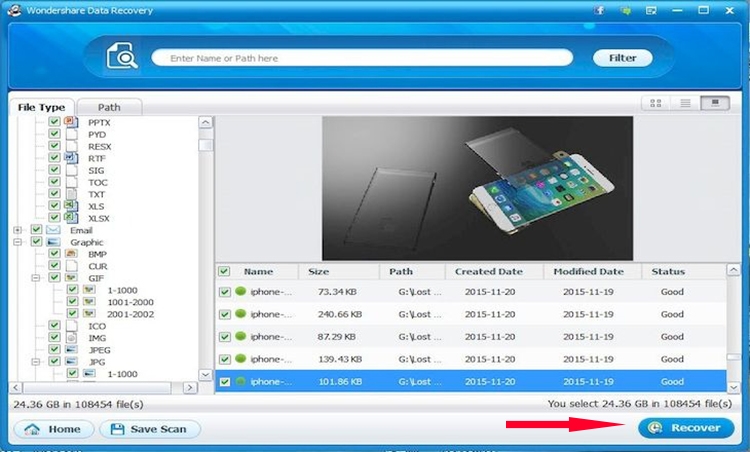
Task: Uncheck the 139.43 KB file checkbox
Action: (x=224, y=359)
